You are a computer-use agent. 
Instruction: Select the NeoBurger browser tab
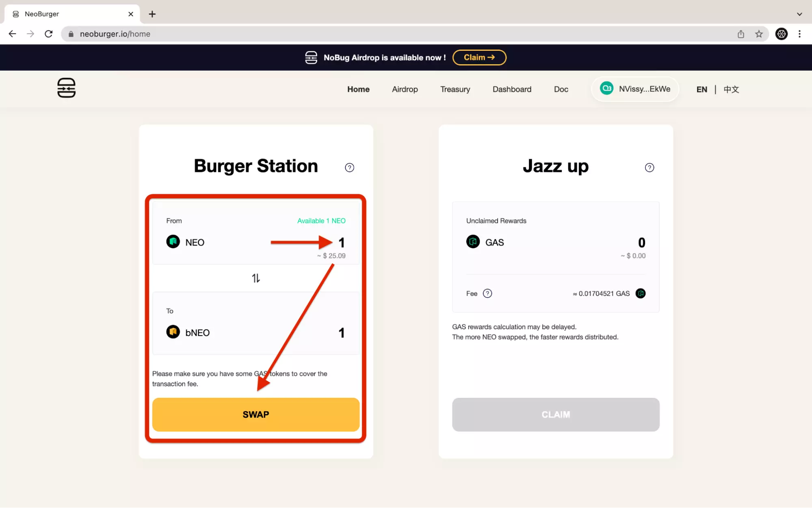pyautogui.click(x=72, y=14)
